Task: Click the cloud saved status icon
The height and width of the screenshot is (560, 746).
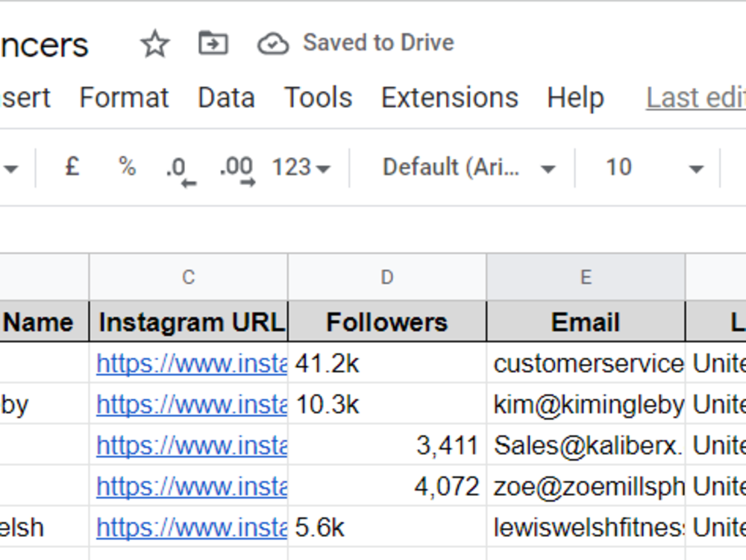Action: click(x=272, y=44)
